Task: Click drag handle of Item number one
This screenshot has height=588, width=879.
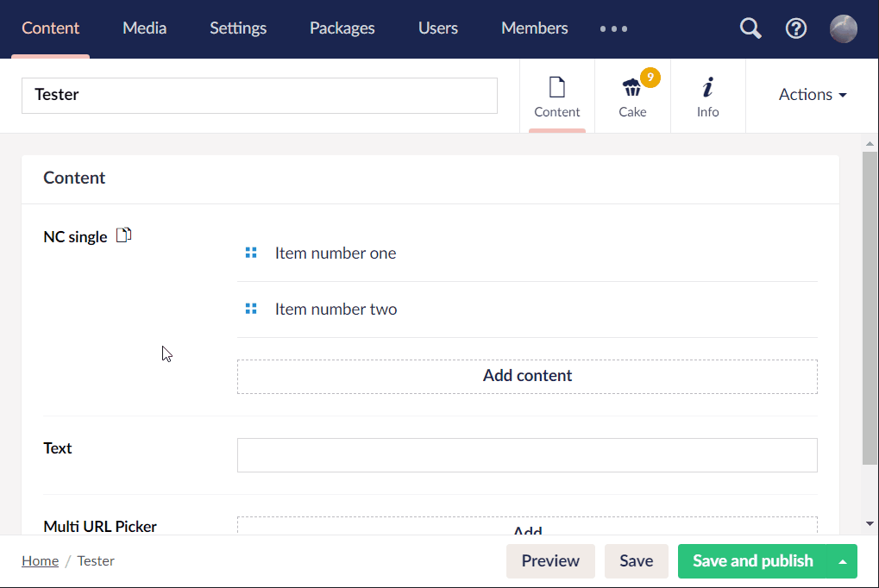Action: pyautogui.click(x=251, y=253)
